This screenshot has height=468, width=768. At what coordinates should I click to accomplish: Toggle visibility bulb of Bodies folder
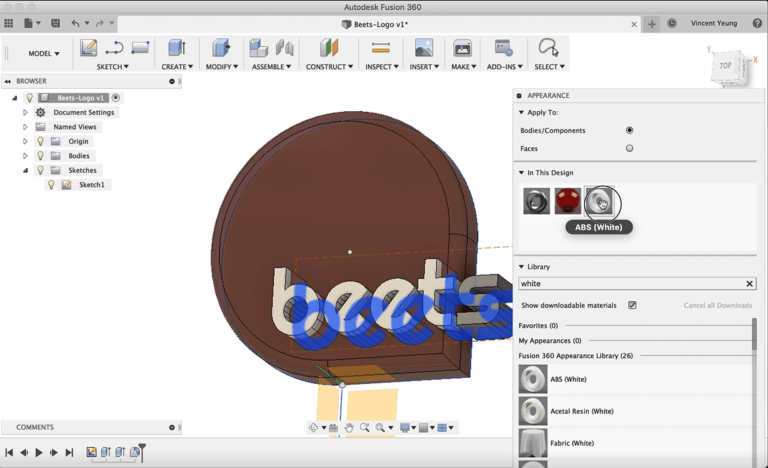click(x=41, y=156)
